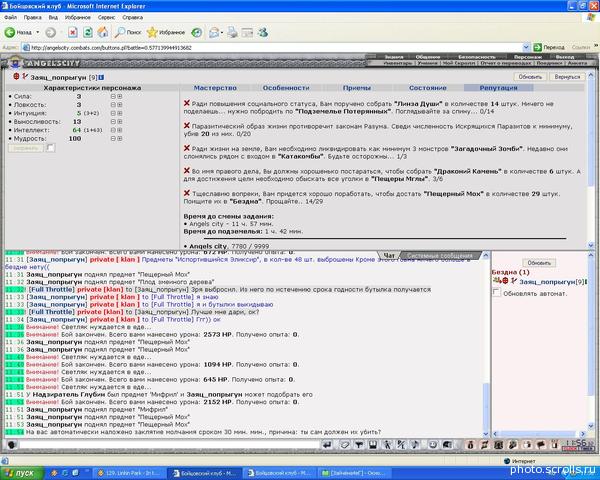
Task: Open the Поиск search tool
Action: coord(128,33)
